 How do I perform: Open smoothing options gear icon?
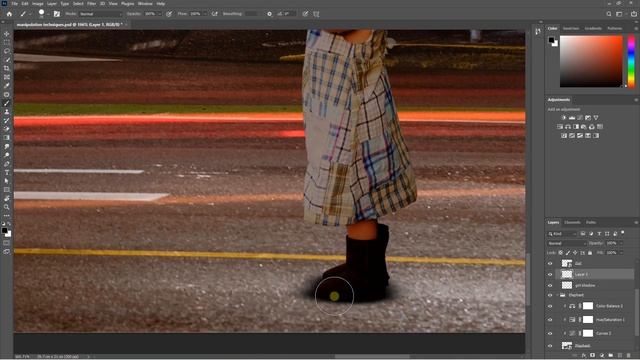pos(269,14)
